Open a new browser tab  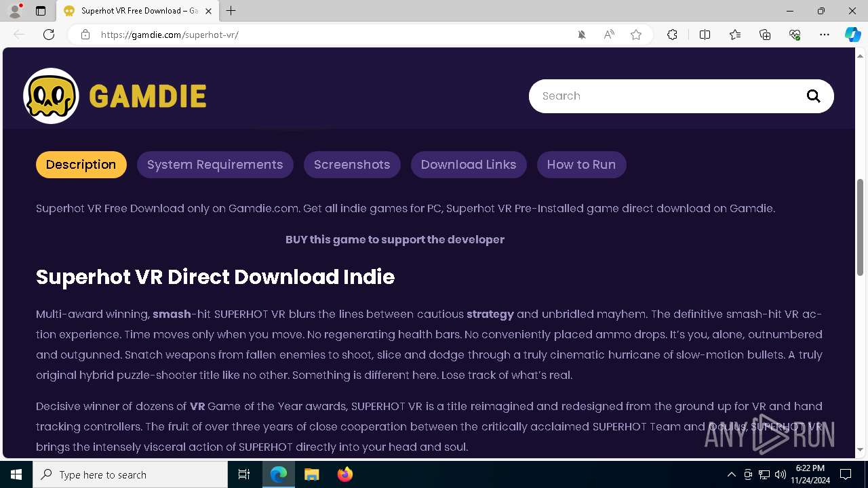231,11
